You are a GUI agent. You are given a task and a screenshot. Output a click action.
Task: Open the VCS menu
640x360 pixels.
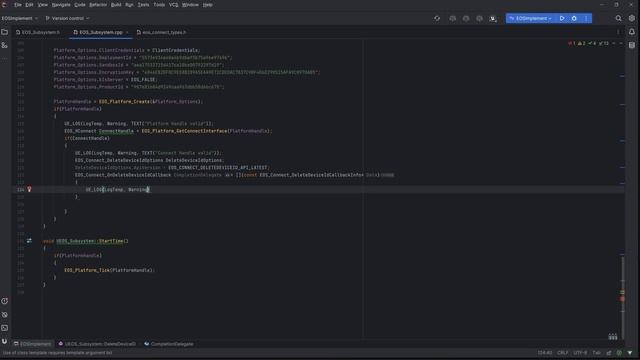[173, 5]
